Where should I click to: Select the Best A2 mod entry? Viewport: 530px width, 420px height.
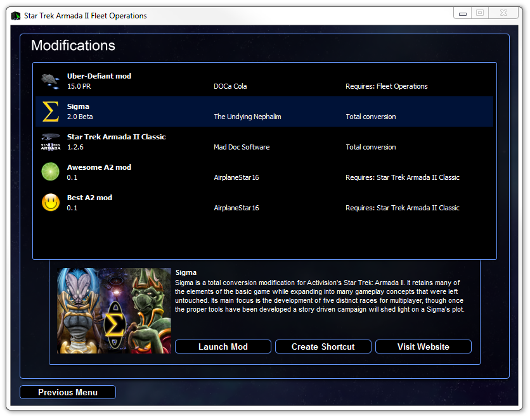coord(264,203)
